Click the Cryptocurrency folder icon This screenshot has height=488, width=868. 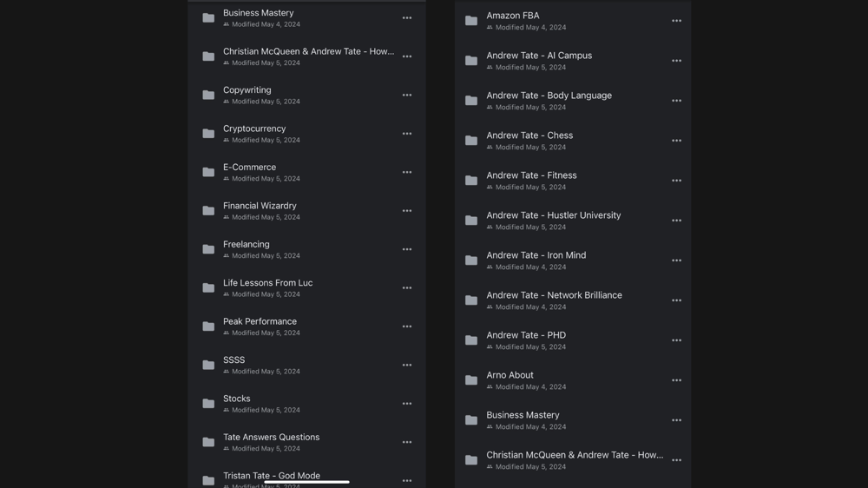click(208, 134)
